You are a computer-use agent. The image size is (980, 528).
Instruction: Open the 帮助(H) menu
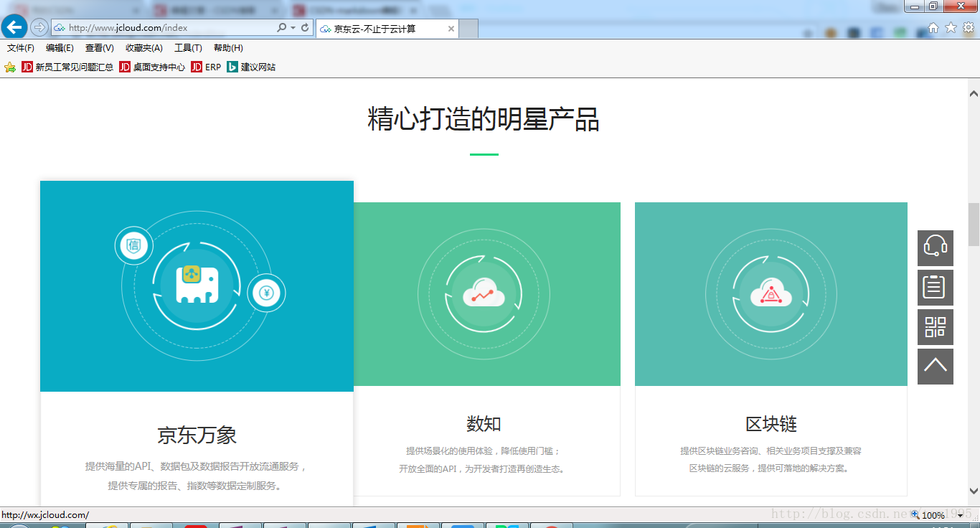coord(228,48)
